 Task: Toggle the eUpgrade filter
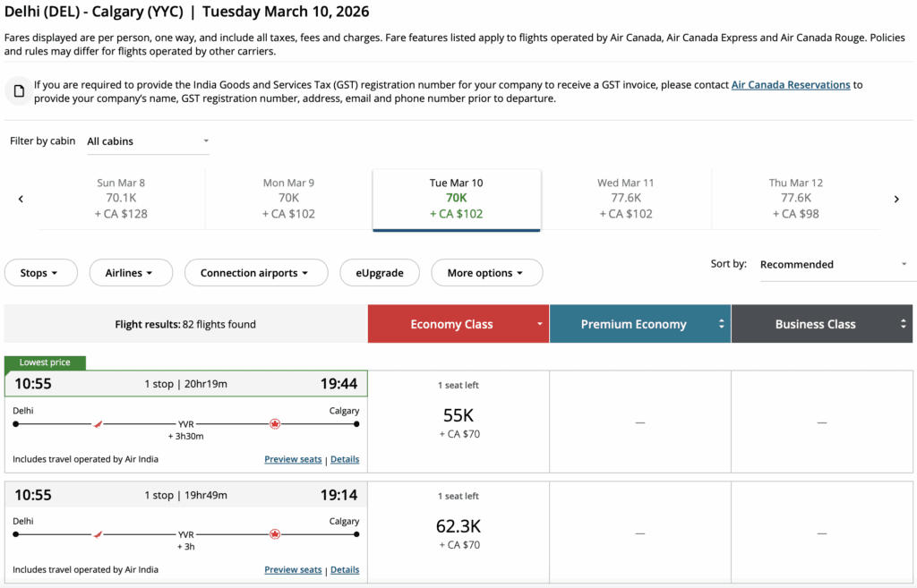[380, 273]
